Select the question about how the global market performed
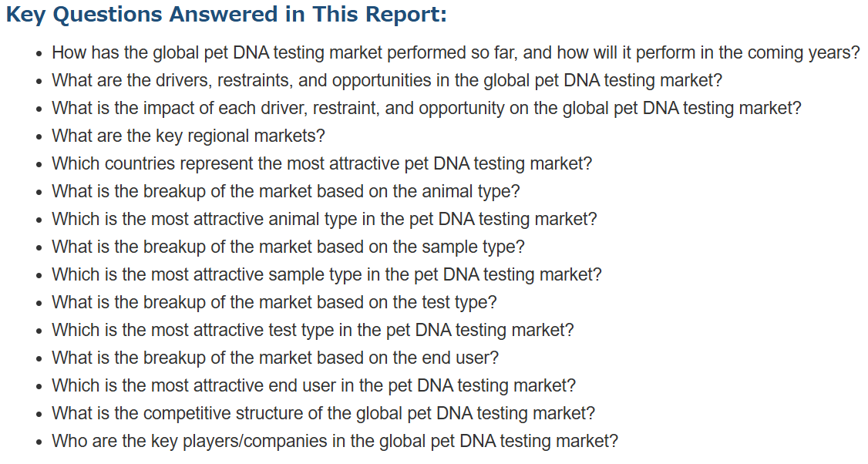This screenshot has height=464, width=868. (456, 53)
